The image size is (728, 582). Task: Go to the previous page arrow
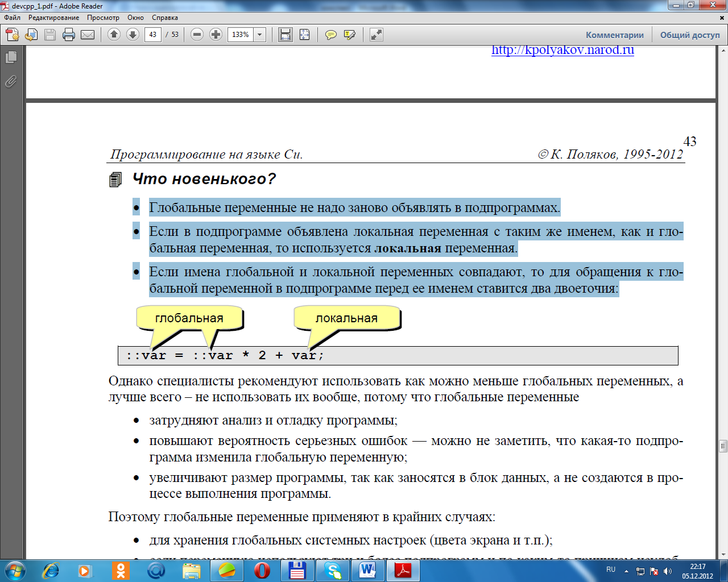pyautogui.click(x=114, y=35)
